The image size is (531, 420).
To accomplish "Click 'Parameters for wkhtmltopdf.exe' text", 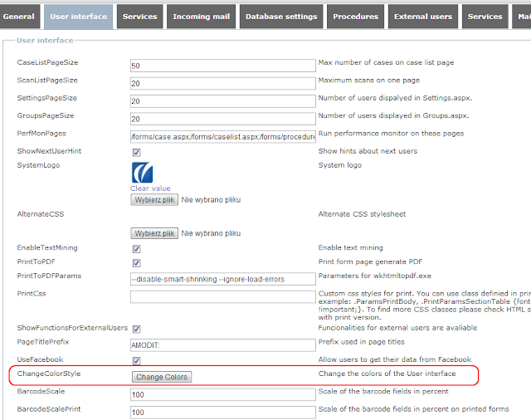I will pyautogui.click(x=375, y=276).
